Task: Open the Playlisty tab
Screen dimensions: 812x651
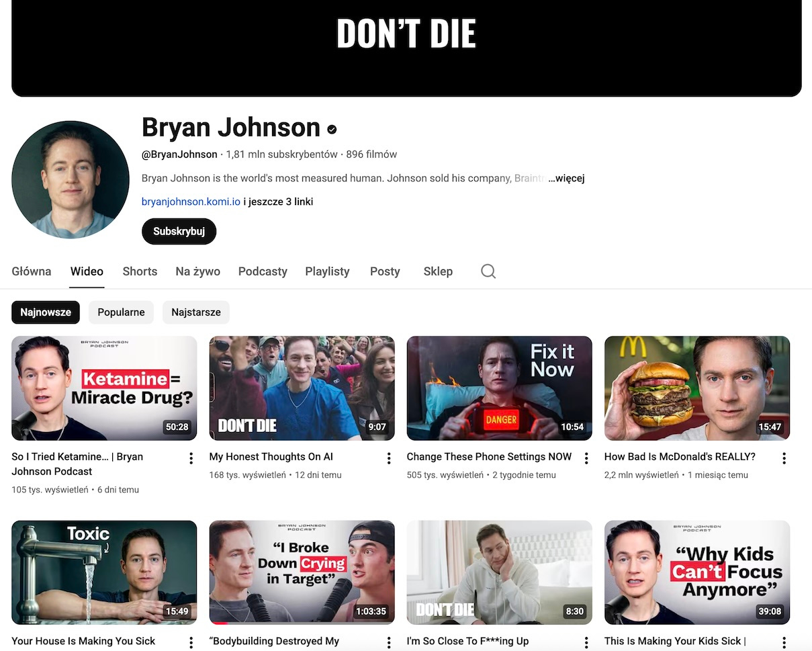Action: pos(327,271)
